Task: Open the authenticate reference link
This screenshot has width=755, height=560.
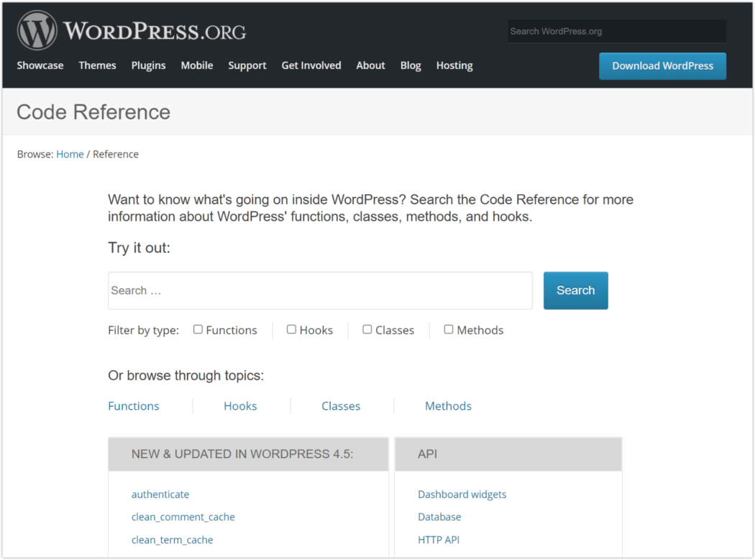Action: tap(160, 495)
